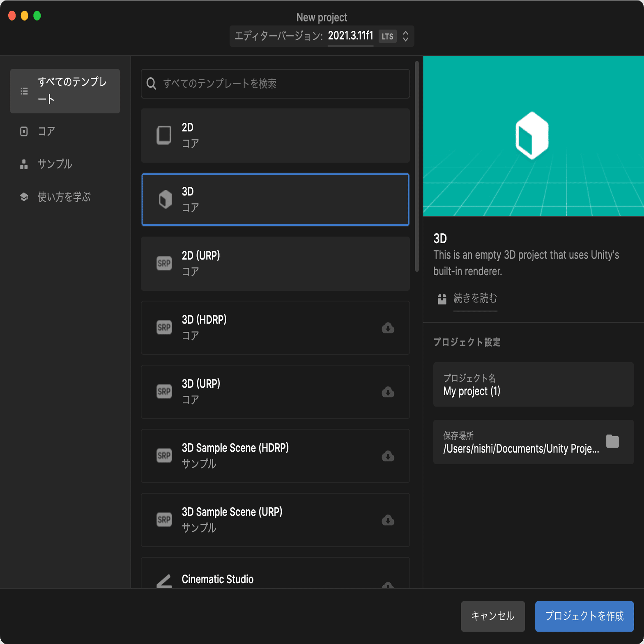The width and height of the screenshot is (644, 644).
Task: Download the 3D (HDRP) template
Action: click(x=388, y=328)
